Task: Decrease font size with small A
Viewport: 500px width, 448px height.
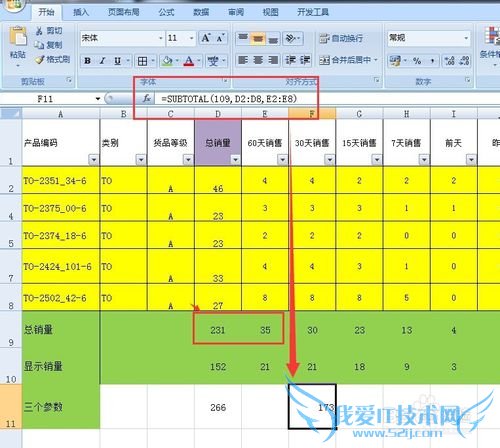Action: pyautogui.click(x=220, y=38)
